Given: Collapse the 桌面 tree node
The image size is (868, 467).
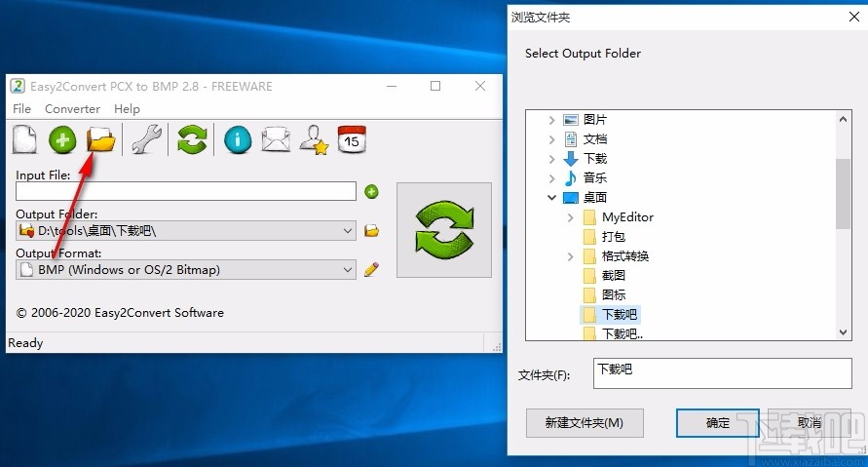Looking at the screenshot, I should (x=551, y=198).
